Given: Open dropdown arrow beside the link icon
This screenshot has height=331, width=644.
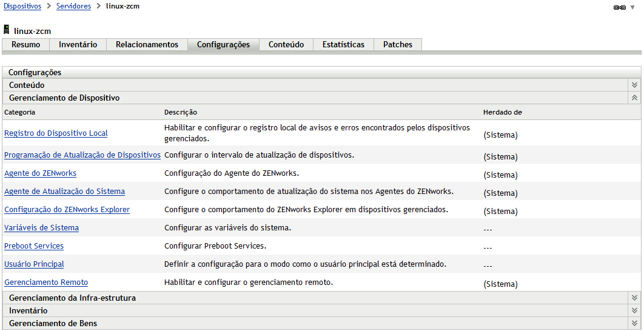Looking at the screenshot, I should pyautogui.click(x=632, y=8).
